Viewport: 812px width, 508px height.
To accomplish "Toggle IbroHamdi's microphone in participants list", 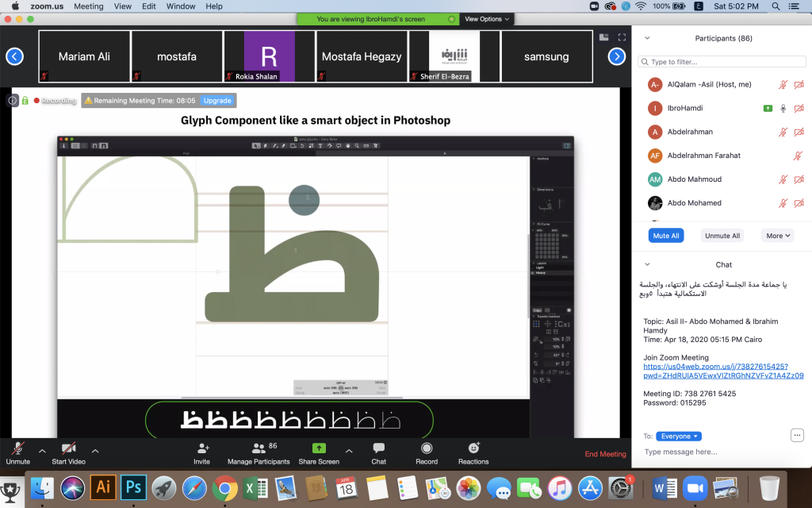I will pyautogui.click(x=783, y=108).
